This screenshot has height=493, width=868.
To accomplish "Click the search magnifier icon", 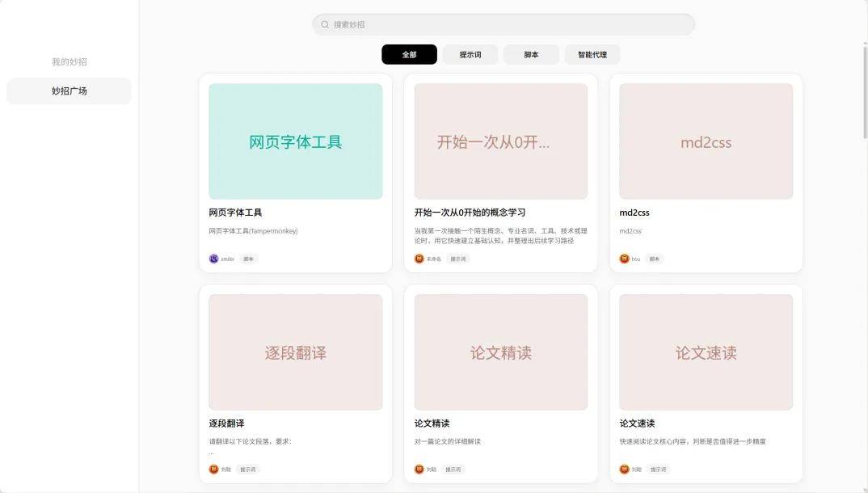I will click(322, 24).
